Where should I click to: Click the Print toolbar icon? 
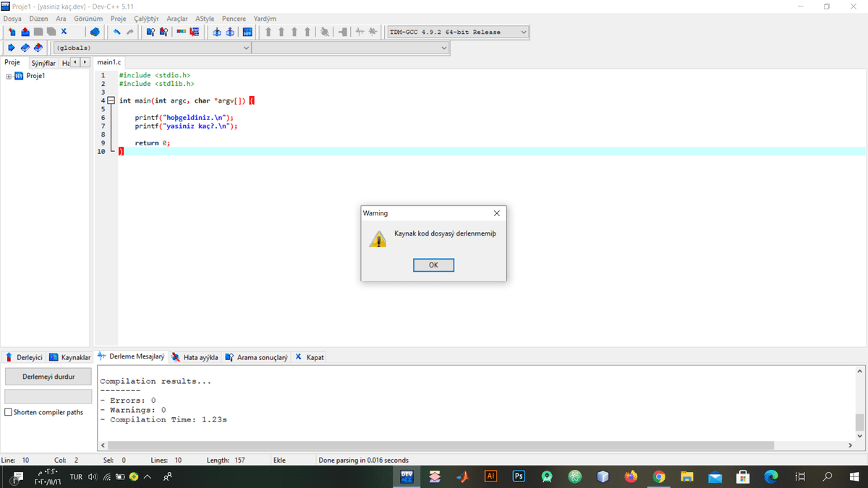[x=95, y=32]
